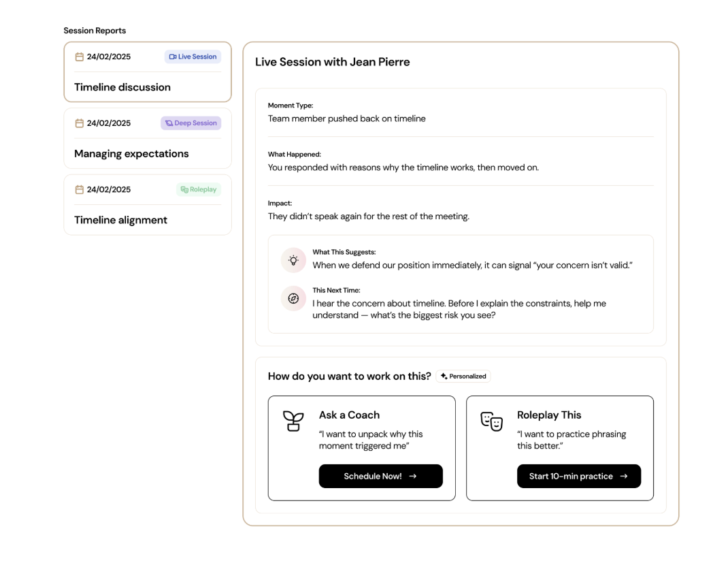
Task: Click calendar icon on Timeline discussion report
Action: point(79,57)
